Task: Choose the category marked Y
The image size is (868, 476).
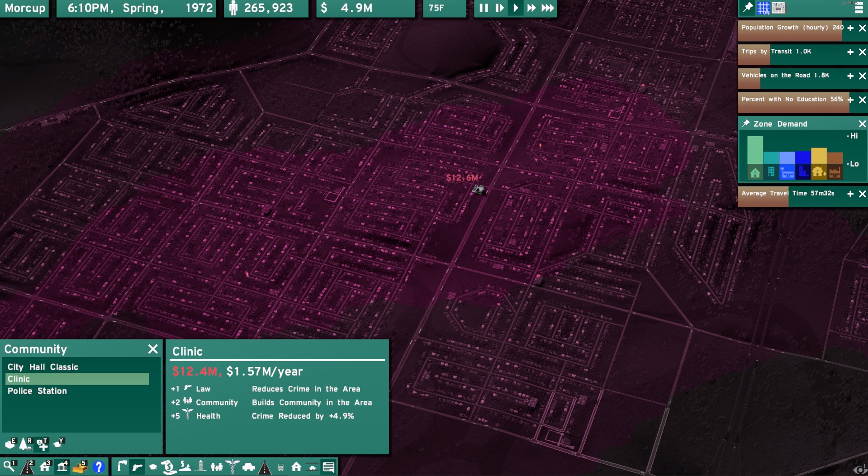Action: pyautogui.click(x=59, y=443)
